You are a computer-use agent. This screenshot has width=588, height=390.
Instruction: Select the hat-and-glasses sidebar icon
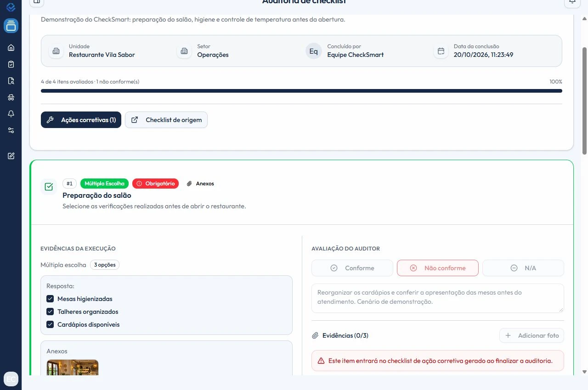[11, 97]
